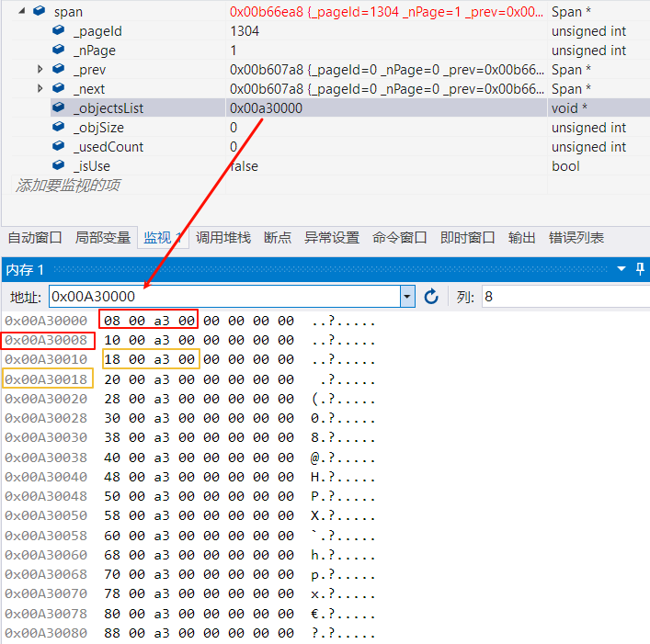Collapse the span variable node
This screenshot has width=650, height=644.
20,12
